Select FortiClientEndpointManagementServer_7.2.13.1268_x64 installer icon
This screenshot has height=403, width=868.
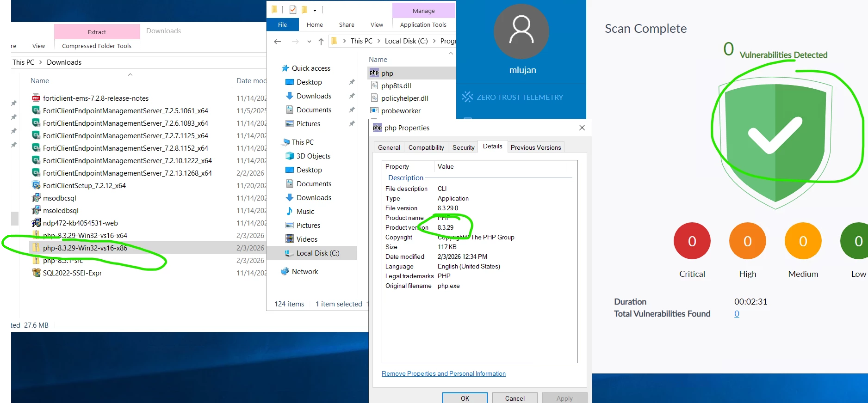[36, 173]
